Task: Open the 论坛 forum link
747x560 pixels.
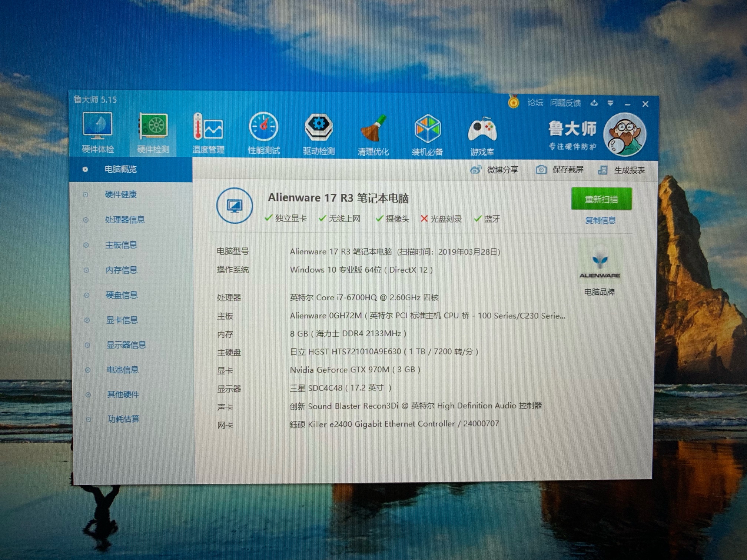Action: pyautogui.click(x=535, y=103)
